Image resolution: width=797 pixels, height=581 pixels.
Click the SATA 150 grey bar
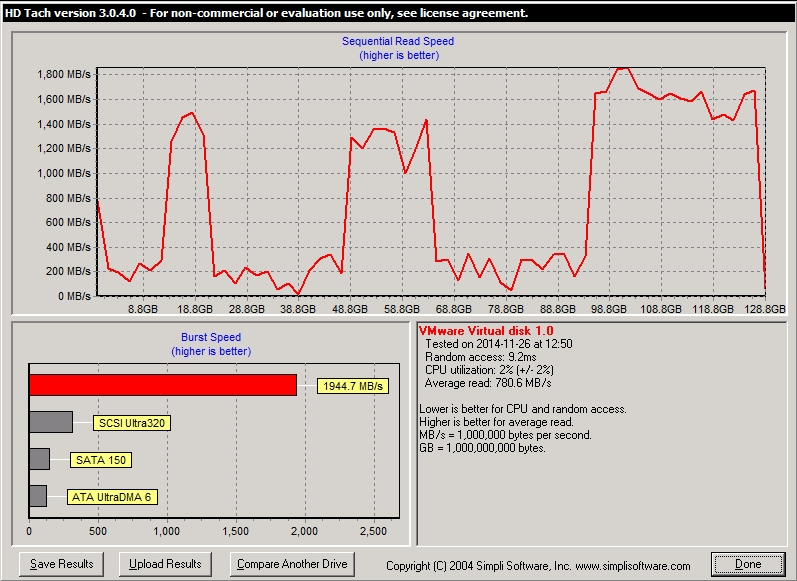[x=39, y=459]
